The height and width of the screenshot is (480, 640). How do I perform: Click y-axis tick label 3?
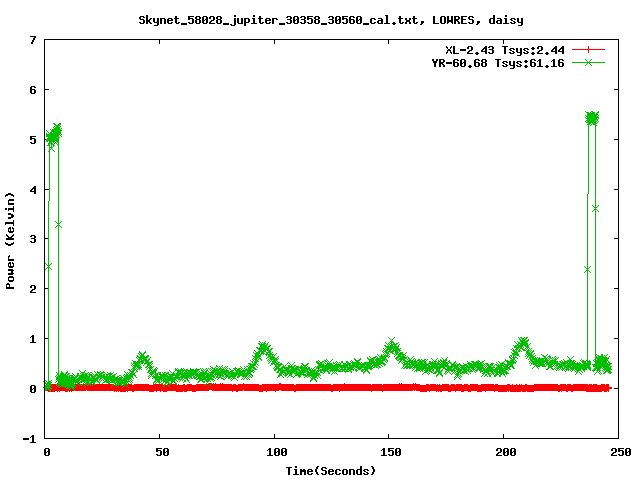point(33,239)
